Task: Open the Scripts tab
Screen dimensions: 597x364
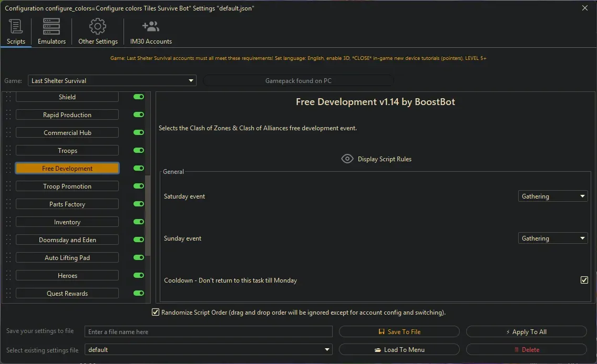Action: click(x=16, y=33)
